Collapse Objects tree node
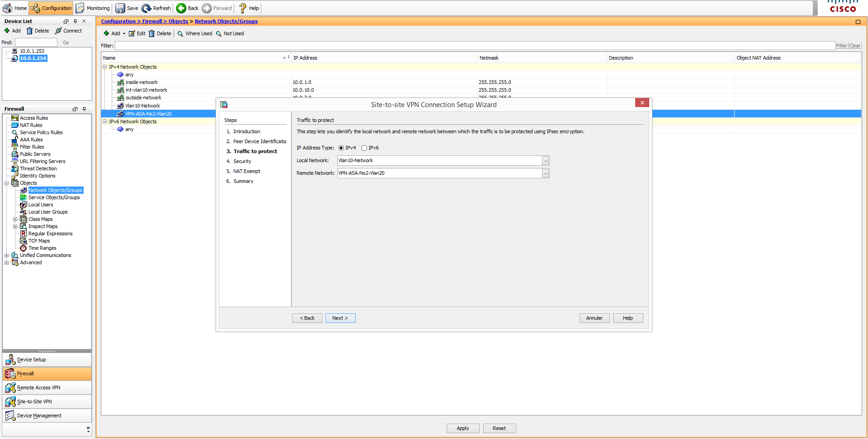The image size is (868, 439). tap(7, 183)
